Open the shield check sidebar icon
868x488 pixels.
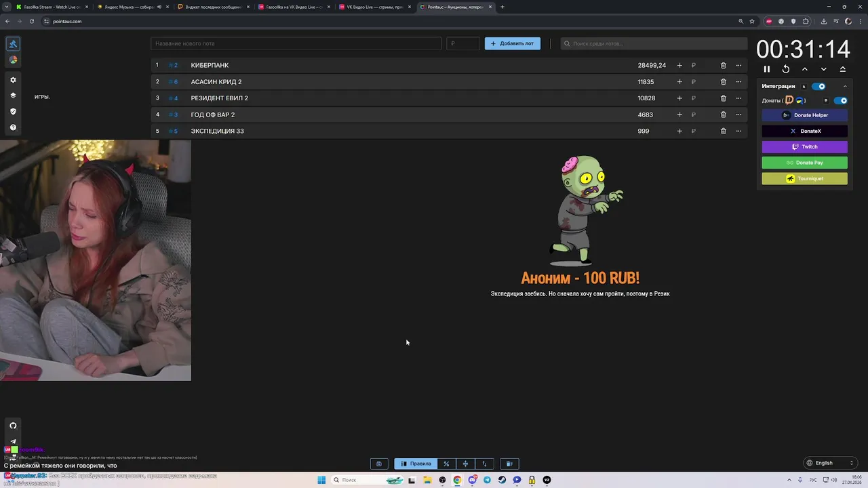click(x=13, y=111)
